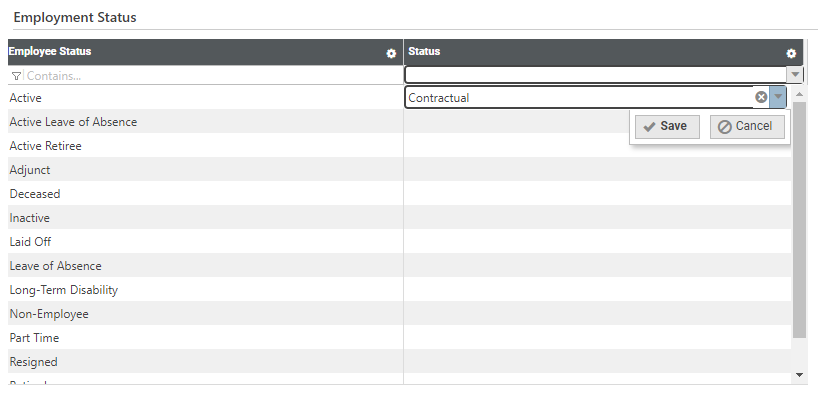Save the status change
This screenshot has width=818, height=412.
tap(667, 127)
